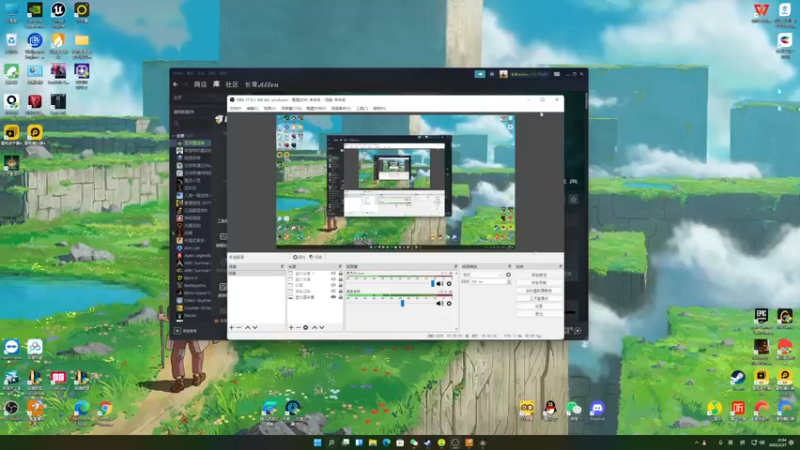Add a new source in OBS
This screenshot has height=450, width=800.
(291, 328)
